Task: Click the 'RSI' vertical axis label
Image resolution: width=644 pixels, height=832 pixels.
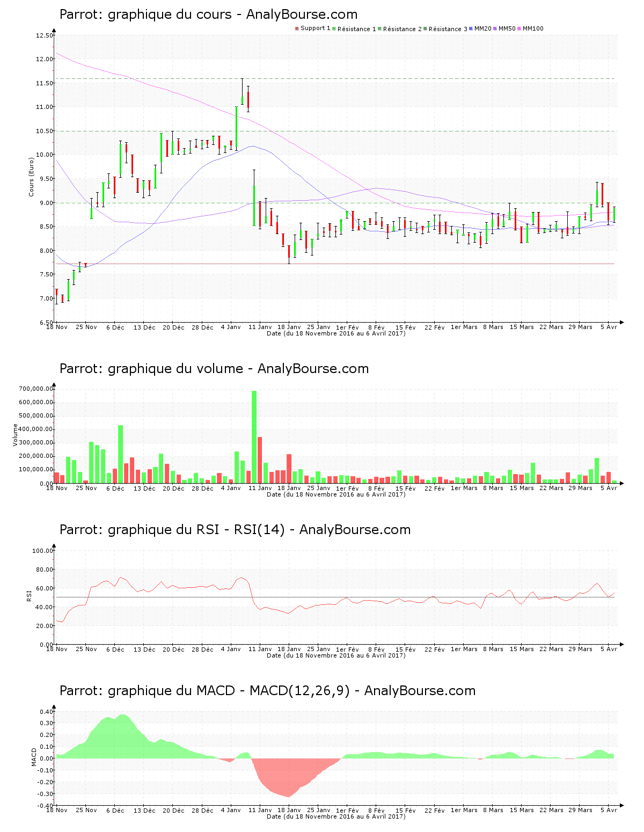Action: click(29, 595)
